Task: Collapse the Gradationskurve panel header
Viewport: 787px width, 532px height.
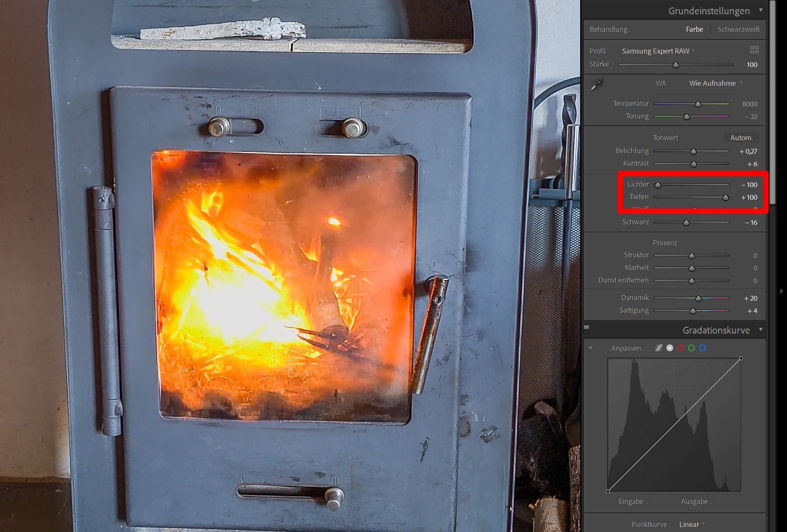Action: (761, 330)
